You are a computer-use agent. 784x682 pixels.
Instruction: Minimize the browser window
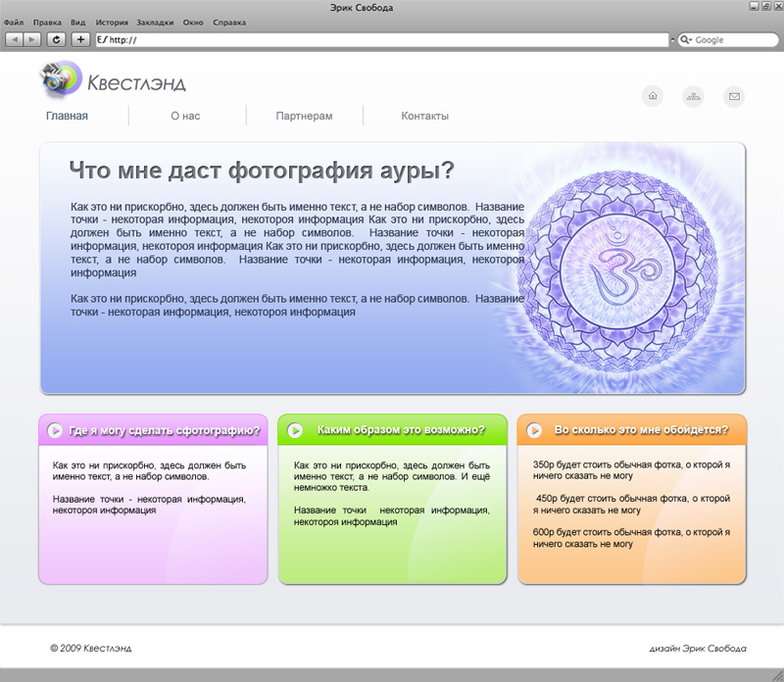tap(754, 6)
